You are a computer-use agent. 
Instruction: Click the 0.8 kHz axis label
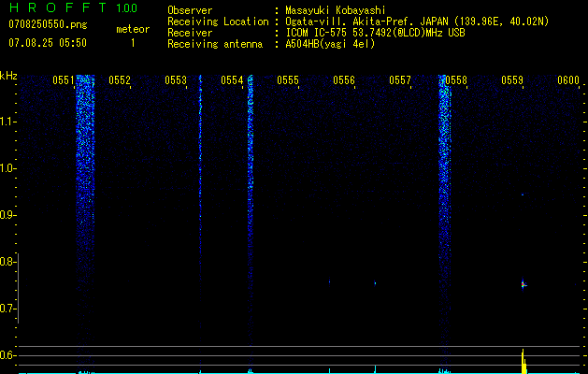(7, 262)
